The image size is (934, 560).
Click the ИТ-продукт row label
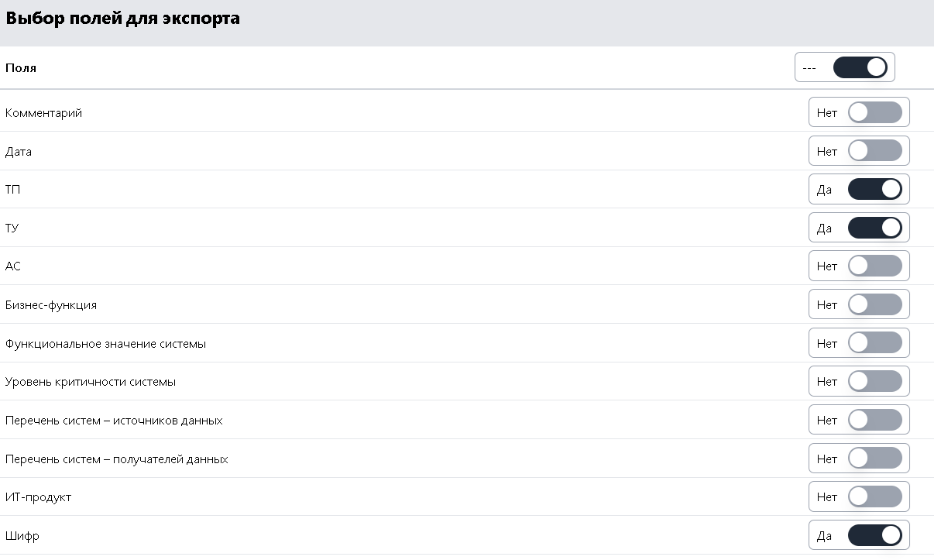pyautogui.click(x=38, y=497)
